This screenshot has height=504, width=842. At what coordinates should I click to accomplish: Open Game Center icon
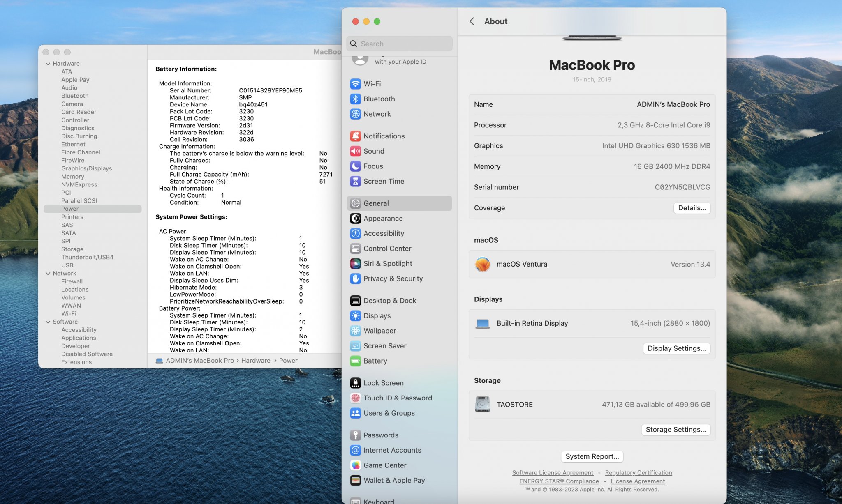[355, 465]
